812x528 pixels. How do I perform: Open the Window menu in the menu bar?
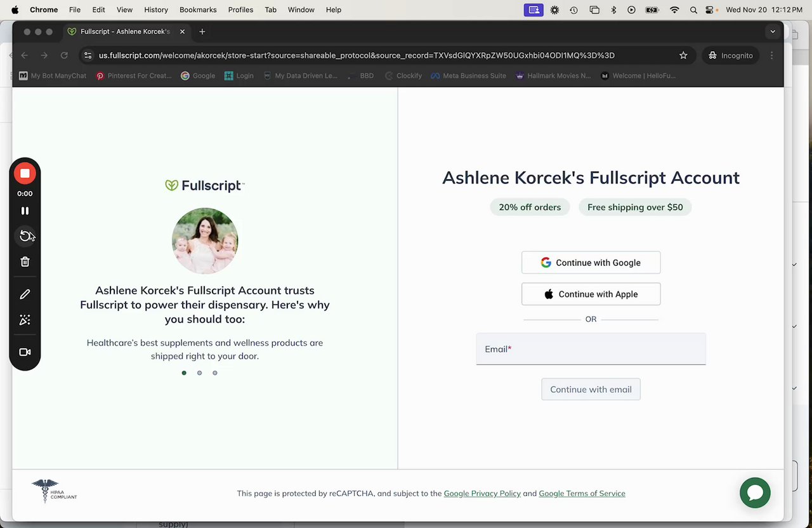click(x=301, y=10)
